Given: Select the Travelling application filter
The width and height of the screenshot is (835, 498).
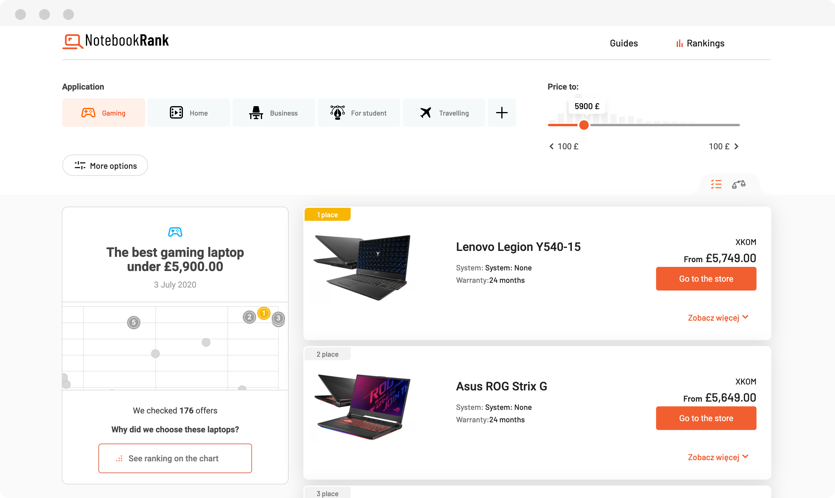Looking at the screenshot, I should point(444,112).
